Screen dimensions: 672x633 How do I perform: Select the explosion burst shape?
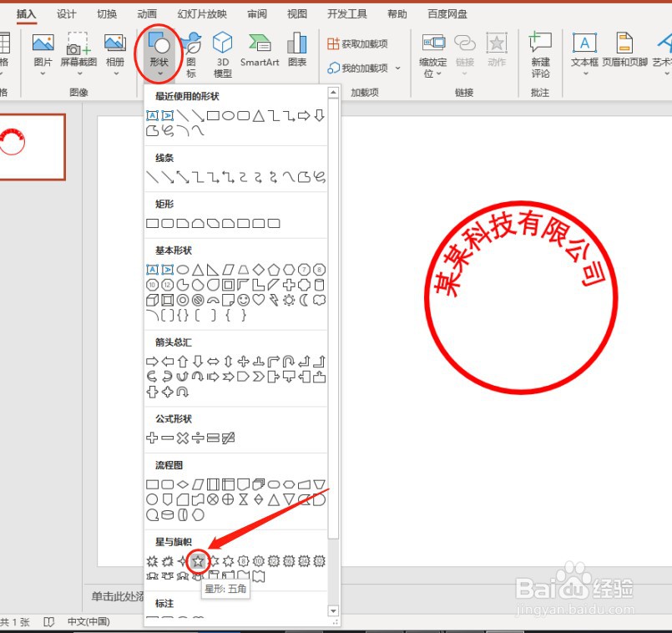152,560
